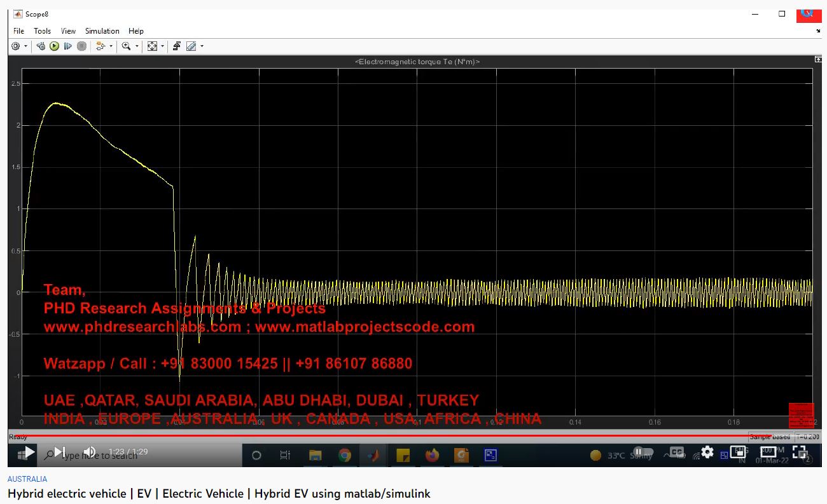Maximize the Scope8 window
The width and height of the screenshot is (827, 504).
pyautogui.click(x=782, y=13)
